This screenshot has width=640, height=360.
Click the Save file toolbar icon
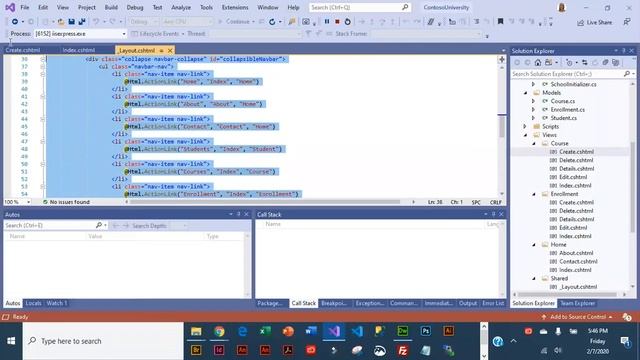(71, 22)
